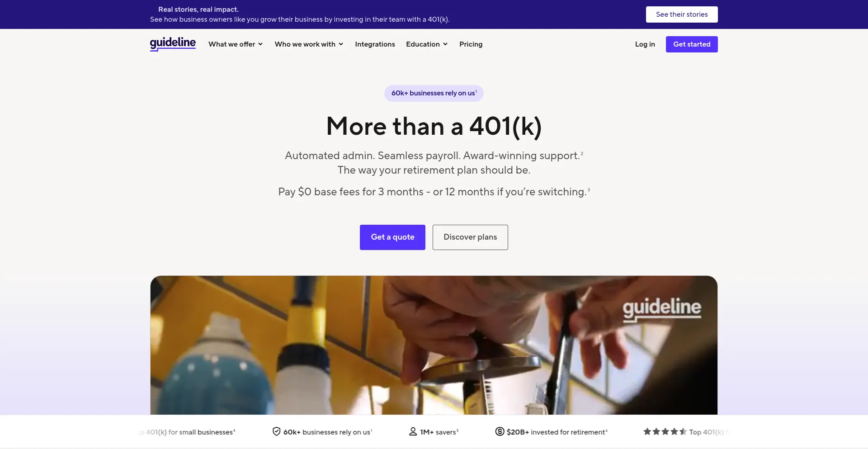Click the person icon beside 1M+ savers
Image resolution: width=868 pixels, height=449 pixels.
[x=413, y=432]
